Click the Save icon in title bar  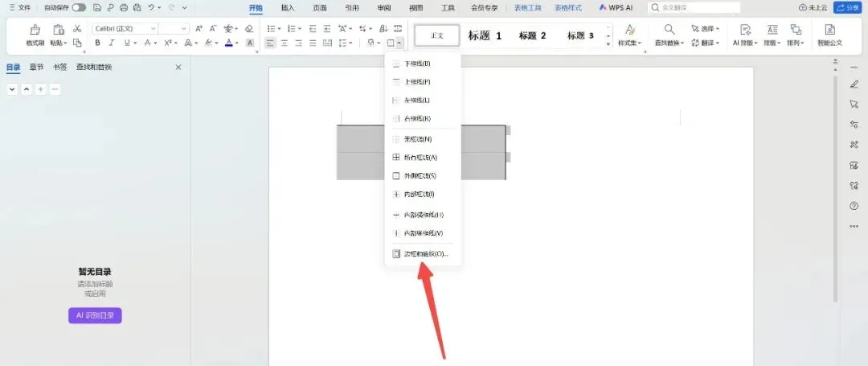tap(98, 8)
